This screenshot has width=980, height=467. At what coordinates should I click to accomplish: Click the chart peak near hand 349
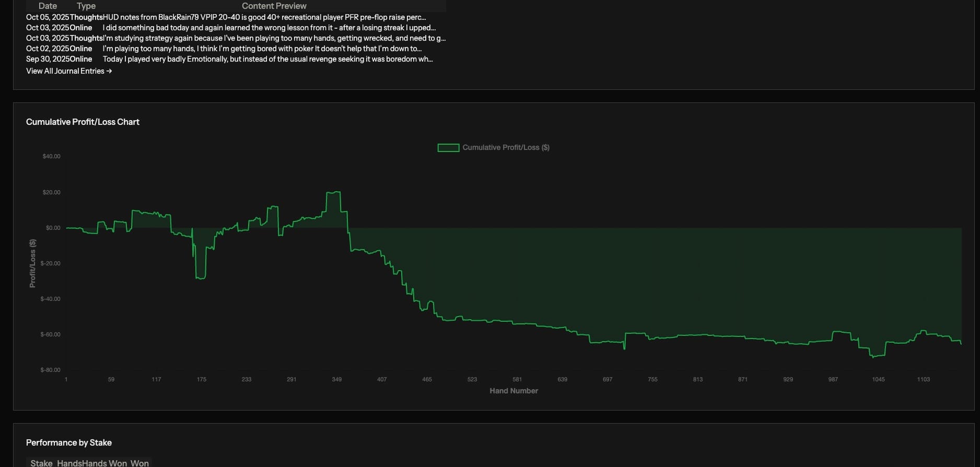pos(333,192)
